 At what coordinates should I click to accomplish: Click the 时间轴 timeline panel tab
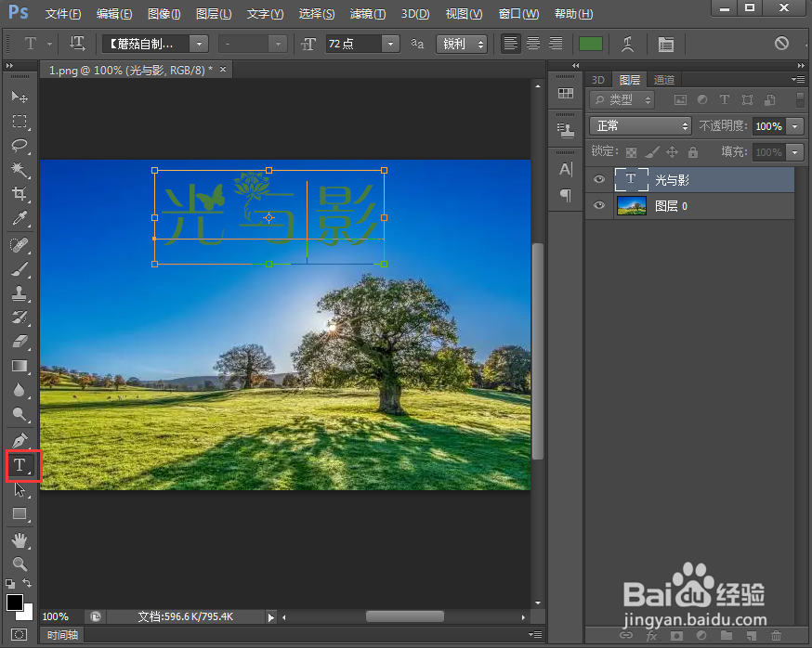click(62, 635)
